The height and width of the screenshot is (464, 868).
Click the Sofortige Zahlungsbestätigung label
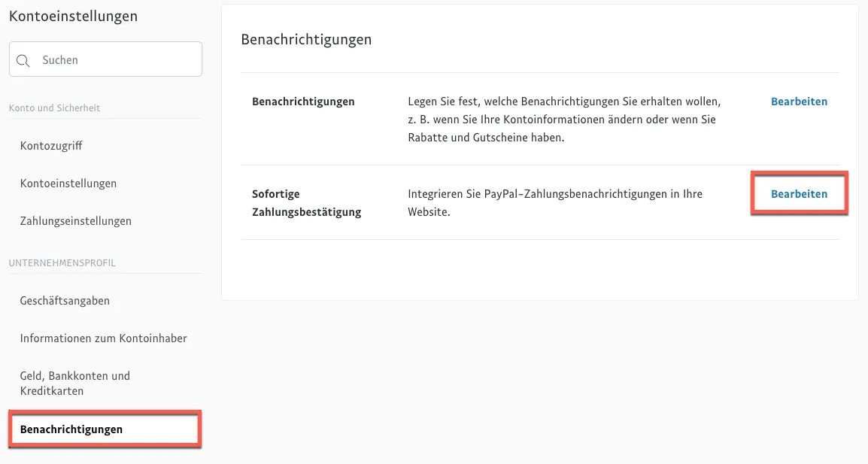[x=307, y=202]
